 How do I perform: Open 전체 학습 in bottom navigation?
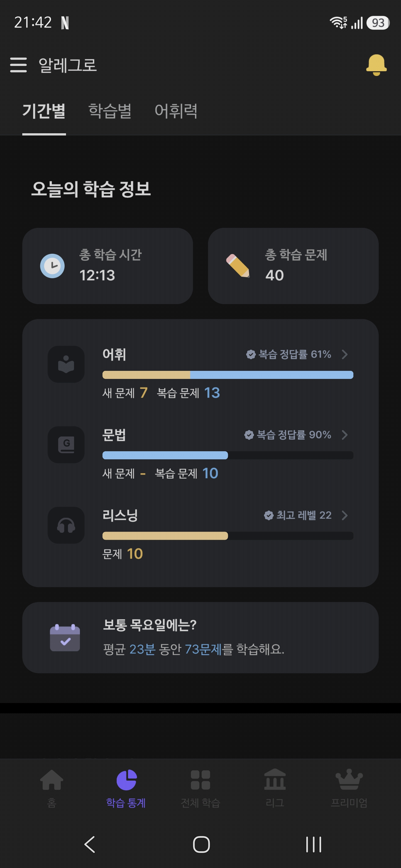[x=200, y=788]
